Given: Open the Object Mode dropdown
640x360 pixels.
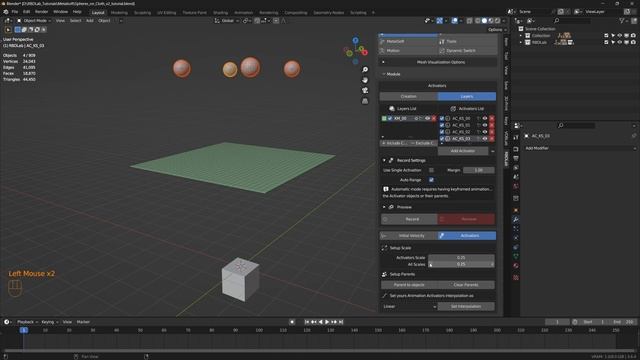Looking at the screenshot, I should pyautogui.click(x=34, y=20).
